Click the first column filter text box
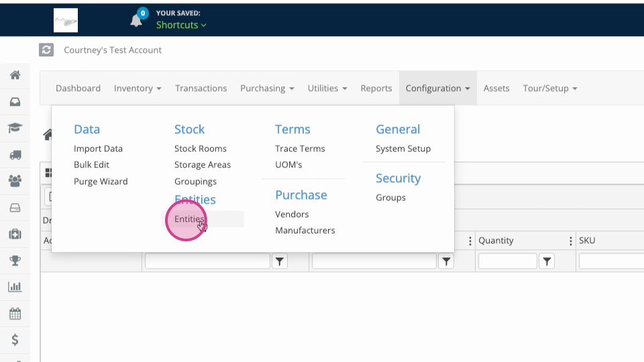Screen dimensions: 644x362 point(207,261)
